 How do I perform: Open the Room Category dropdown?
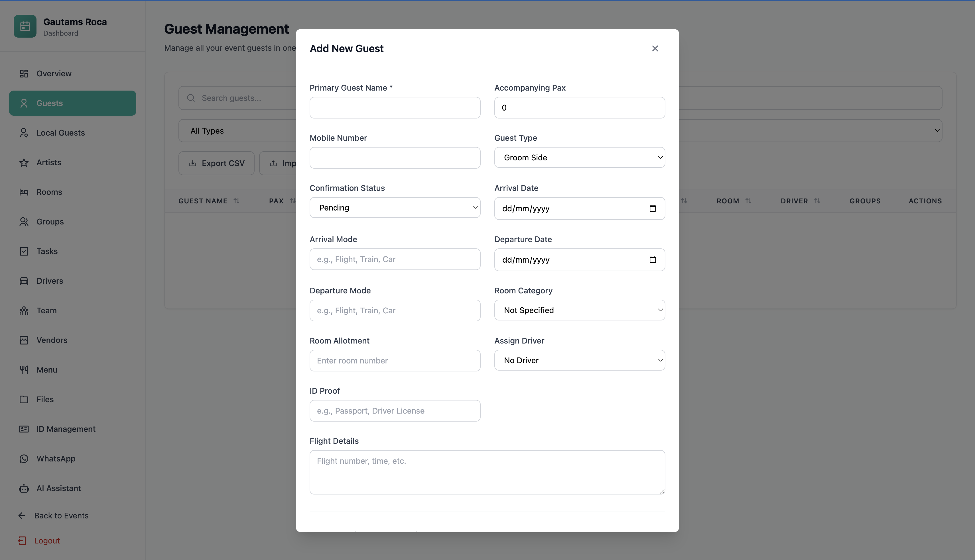click(579, 310)
